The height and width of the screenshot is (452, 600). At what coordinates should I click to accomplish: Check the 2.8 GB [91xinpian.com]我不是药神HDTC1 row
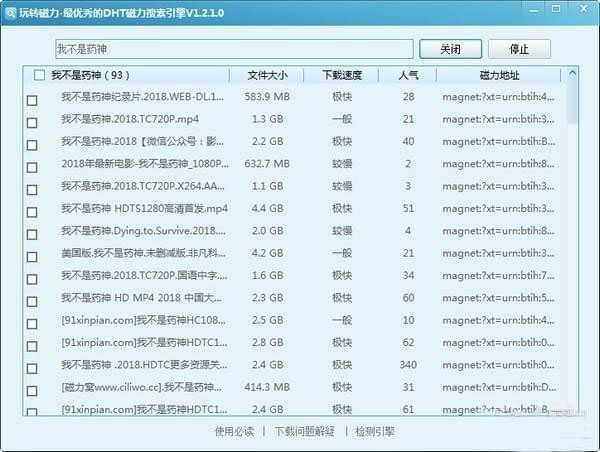tap(32, 346)
